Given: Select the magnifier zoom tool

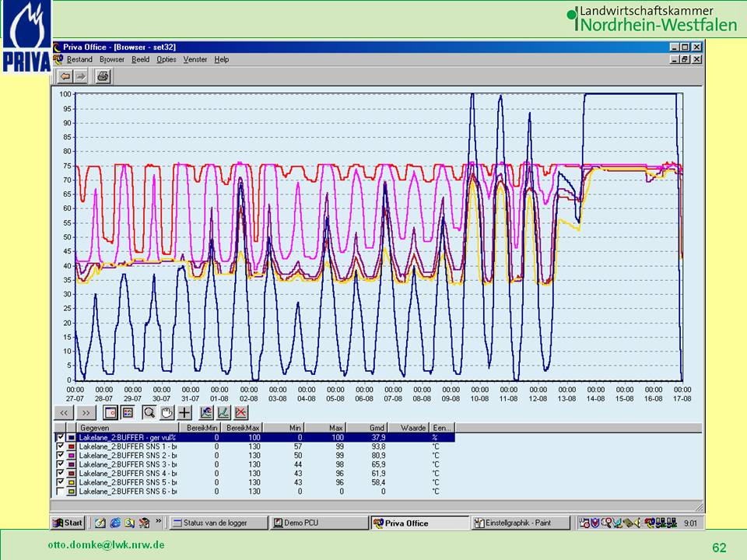Looking at the screenshot, I should click(x=149, y=412).
